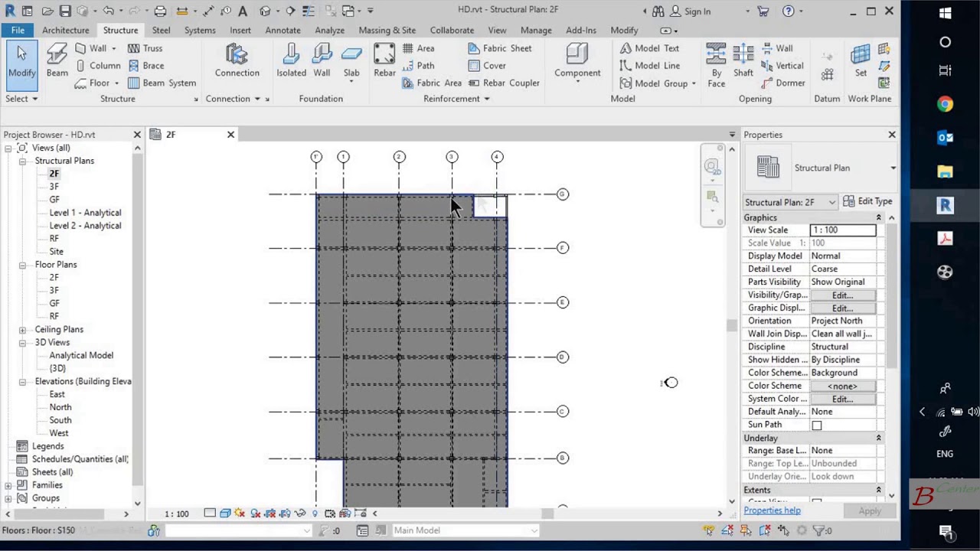
Task: Click the <none> Color Scheme button
Action: pyautogui.click(x=842, y=386)
